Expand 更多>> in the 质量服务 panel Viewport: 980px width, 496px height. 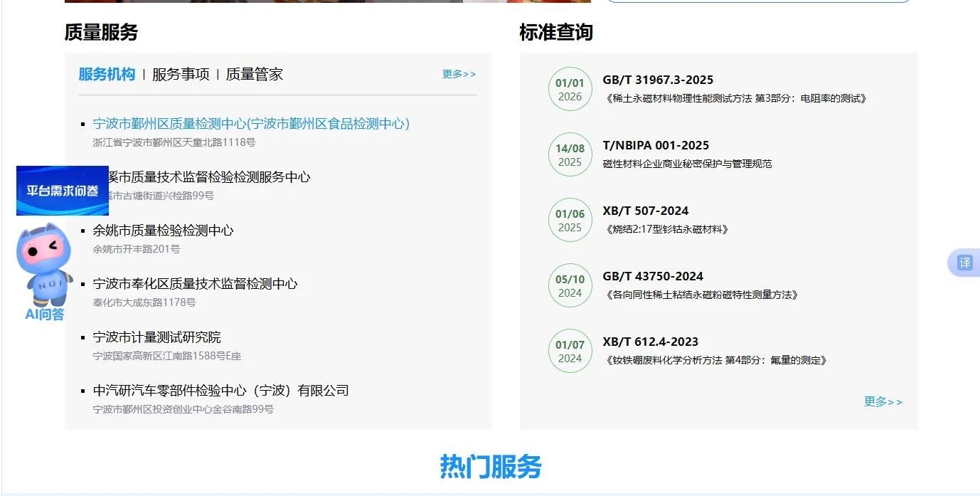coord(459,74)
